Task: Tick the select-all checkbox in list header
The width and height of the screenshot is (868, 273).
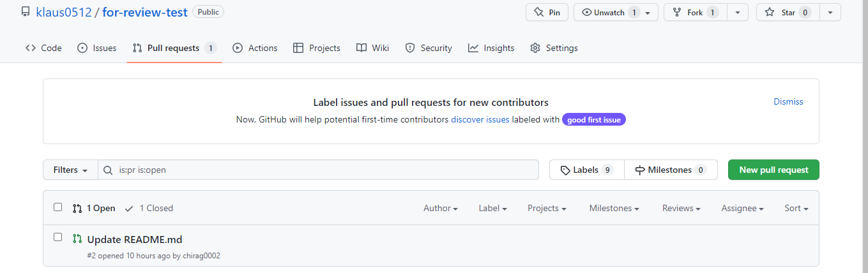Action: pyautogui.click(x=58, y=207)
